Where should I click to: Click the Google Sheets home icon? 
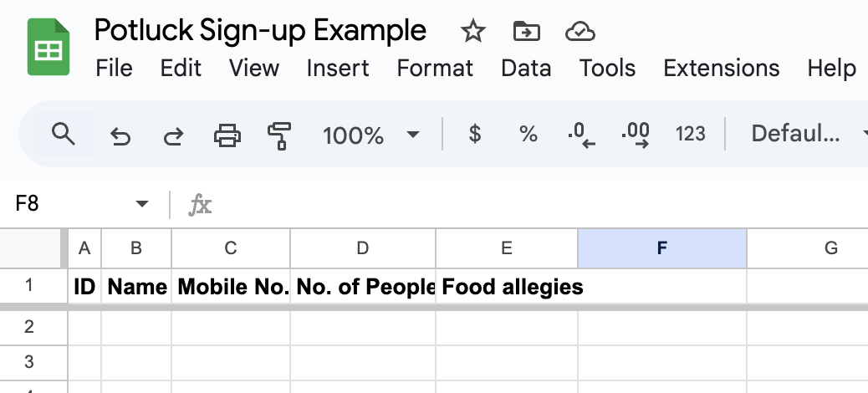[48, 49]
